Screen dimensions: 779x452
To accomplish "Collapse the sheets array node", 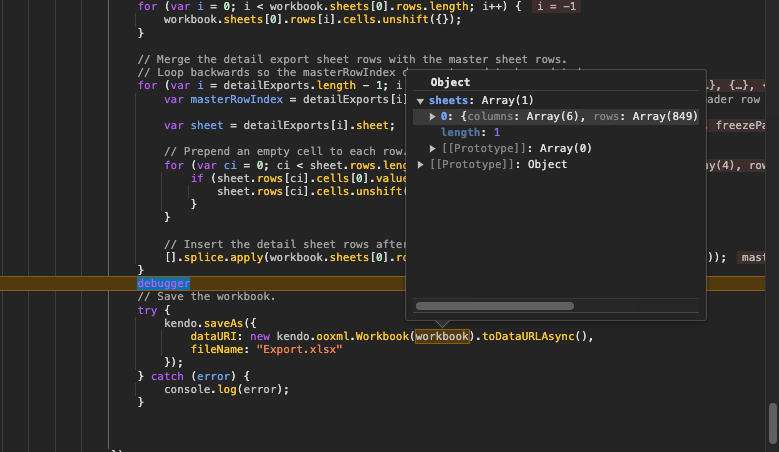I will pyautogui.click(x=421, y=101).
